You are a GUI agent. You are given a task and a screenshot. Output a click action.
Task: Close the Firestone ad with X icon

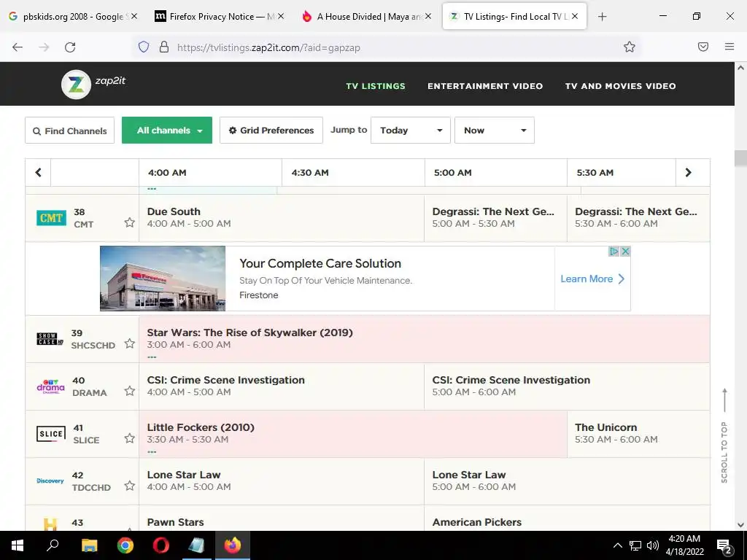tap(625, 252)
